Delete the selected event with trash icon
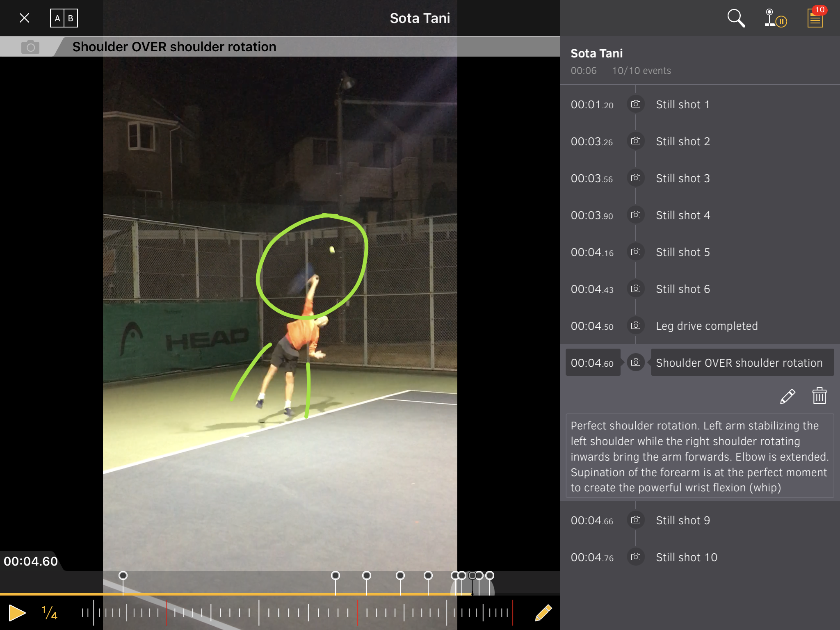 point(819,396)
